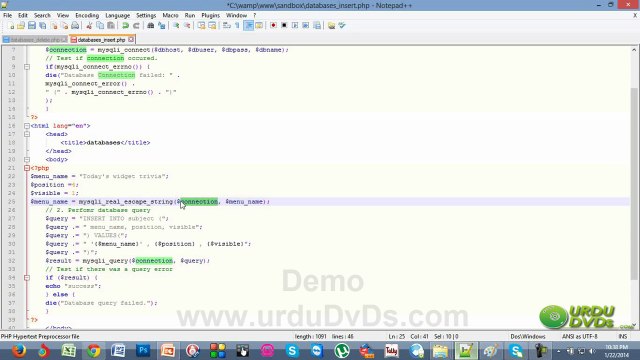This screenshot has width=640, height=360.
Task: Toggle INS insert mode in status bar
Action: pos(622,336)
